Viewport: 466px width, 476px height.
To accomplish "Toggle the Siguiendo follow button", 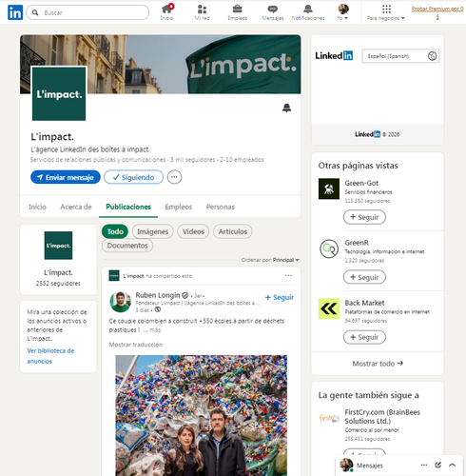I will 133,177.
